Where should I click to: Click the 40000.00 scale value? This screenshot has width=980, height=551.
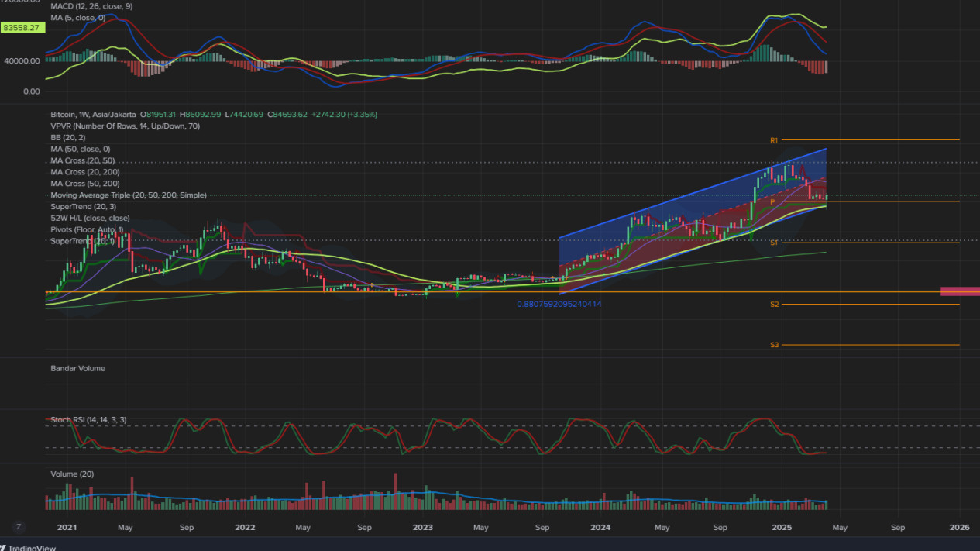(x=21, y=60)
